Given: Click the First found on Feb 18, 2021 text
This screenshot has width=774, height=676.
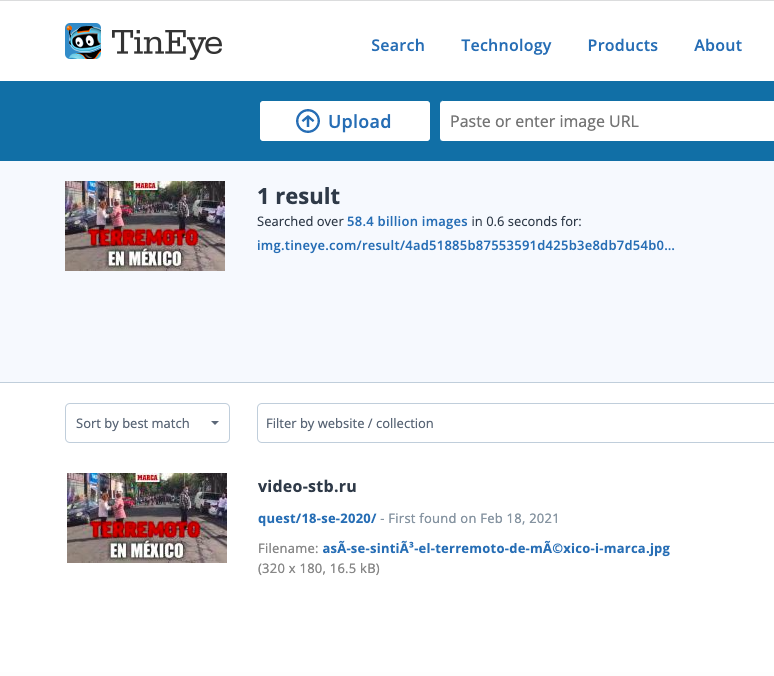Looking at the screenshot, I should [x=473, y=518].
